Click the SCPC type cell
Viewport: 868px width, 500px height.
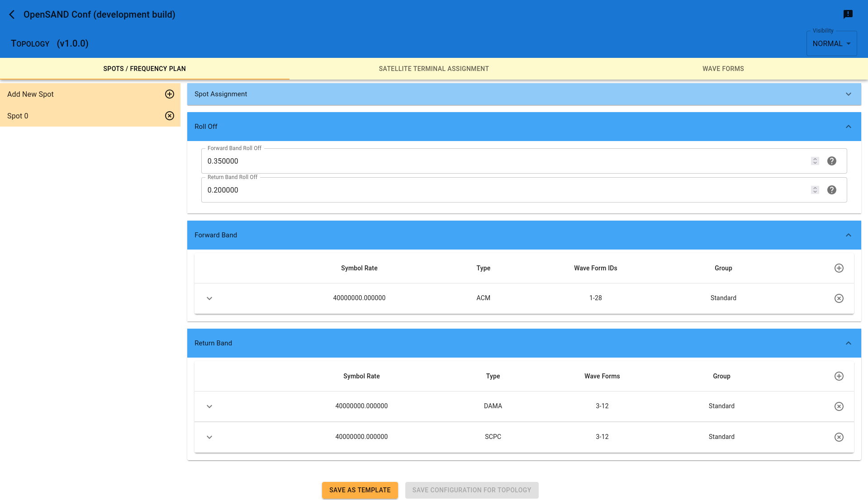[493, 437]
